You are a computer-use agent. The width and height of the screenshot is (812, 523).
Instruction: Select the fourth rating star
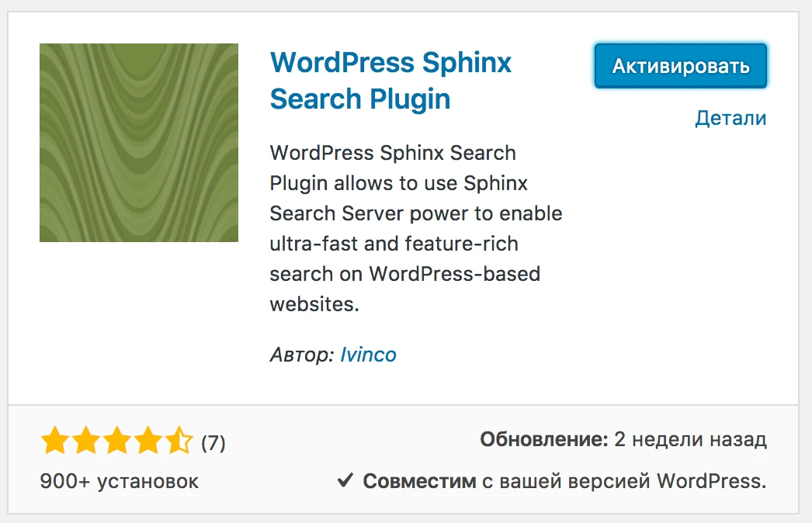(x=149, y=440)
